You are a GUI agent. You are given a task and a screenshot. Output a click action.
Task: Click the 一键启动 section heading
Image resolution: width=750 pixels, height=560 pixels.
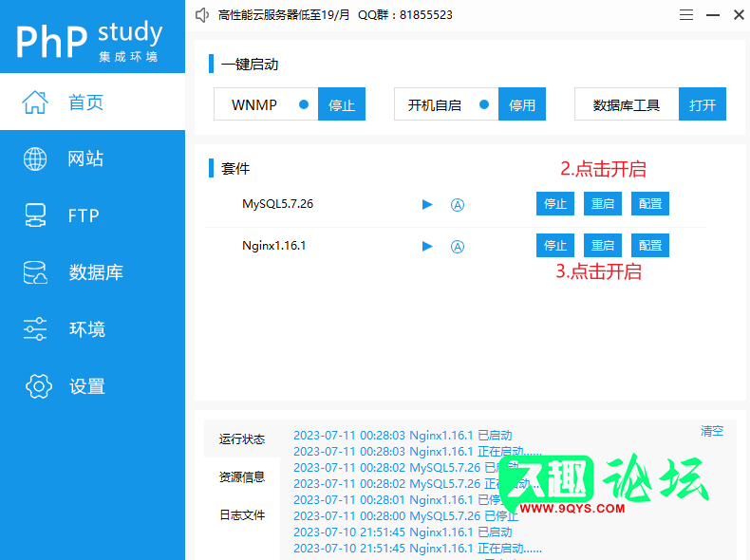point(249,65)
